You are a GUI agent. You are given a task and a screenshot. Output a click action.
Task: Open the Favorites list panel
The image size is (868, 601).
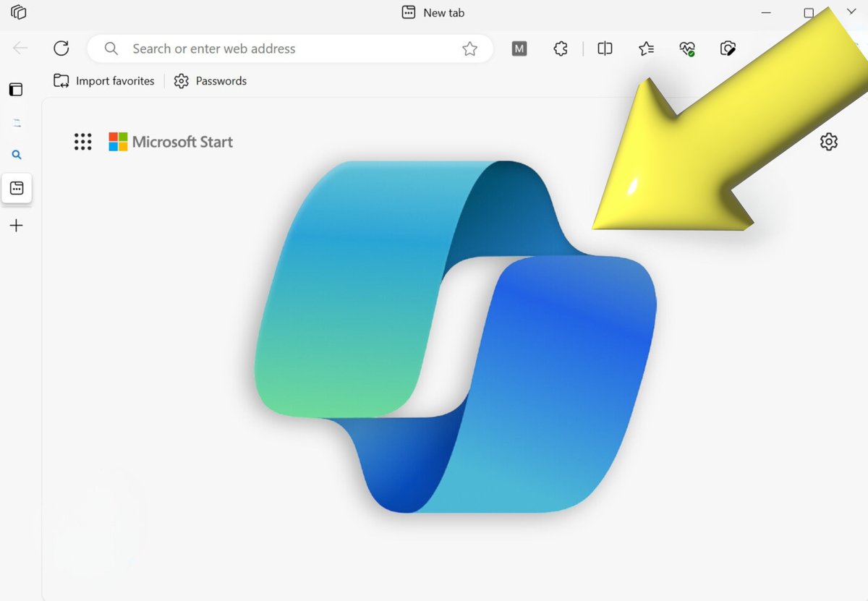click(x=646, y=48)
